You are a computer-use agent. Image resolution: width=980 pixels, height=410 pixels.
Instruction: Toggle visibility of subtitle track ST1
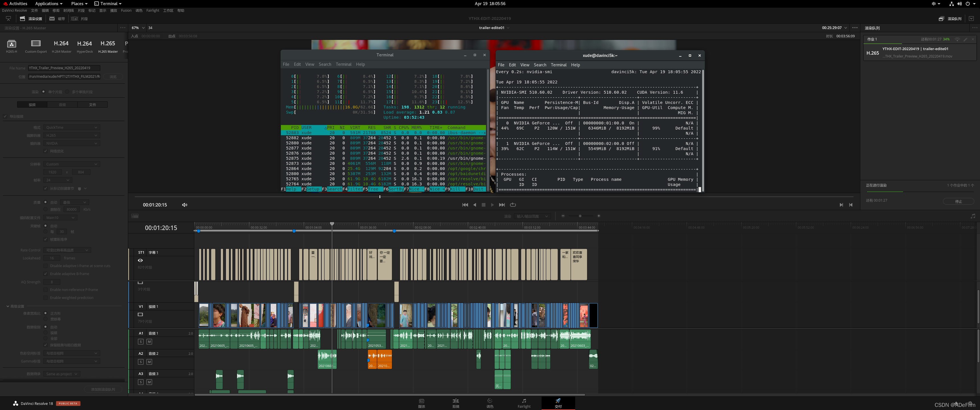[x=140, y=261]
